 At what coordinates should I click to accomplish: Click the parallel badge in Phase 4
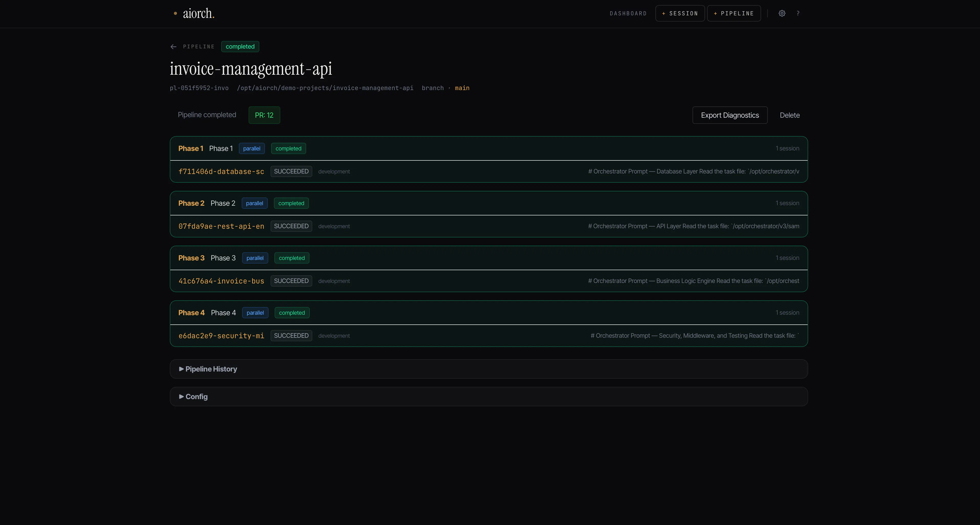pyautogui.click(x=255, y=313)
